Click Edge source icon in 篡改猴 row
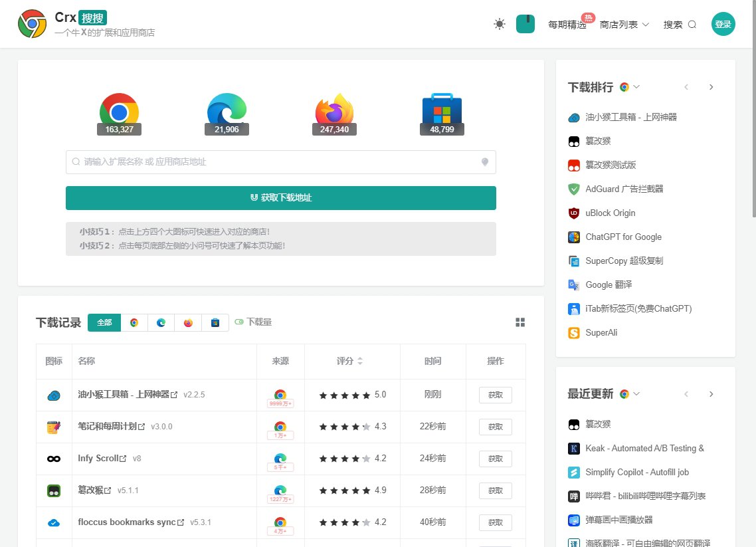This screenshot has height=547, width=756. 280,490
